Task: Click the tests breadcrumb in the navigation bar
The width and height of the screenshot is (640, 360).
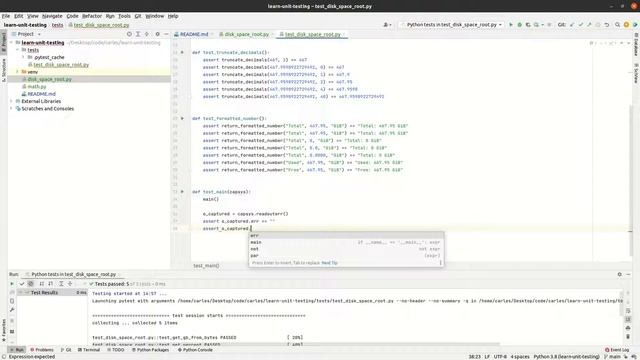Action: [x=57, y=25]
